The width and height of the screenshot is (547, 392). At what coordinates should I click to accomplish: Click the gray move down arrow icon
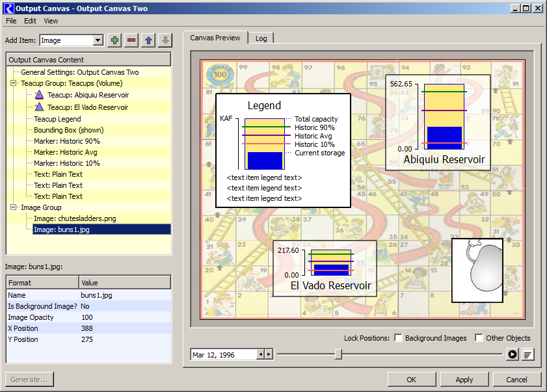point(165,40)
